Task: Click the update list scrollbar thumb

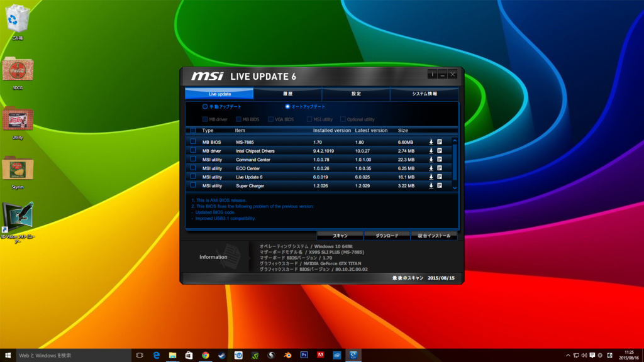Action: pos(455,162)
